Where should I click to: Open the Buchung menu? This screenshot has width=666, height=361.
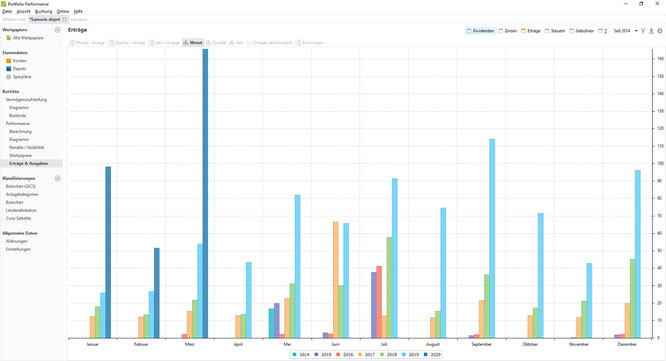tap(43, 11)
